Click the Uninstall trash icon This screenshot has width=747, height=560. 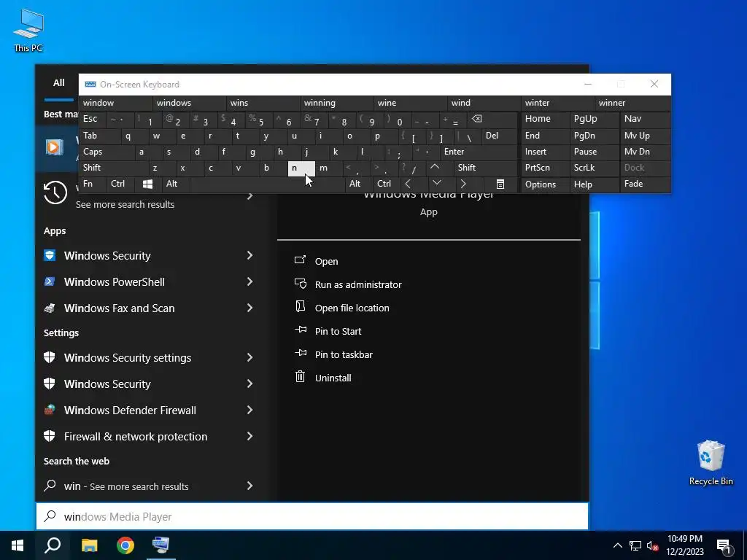[300, 377]
